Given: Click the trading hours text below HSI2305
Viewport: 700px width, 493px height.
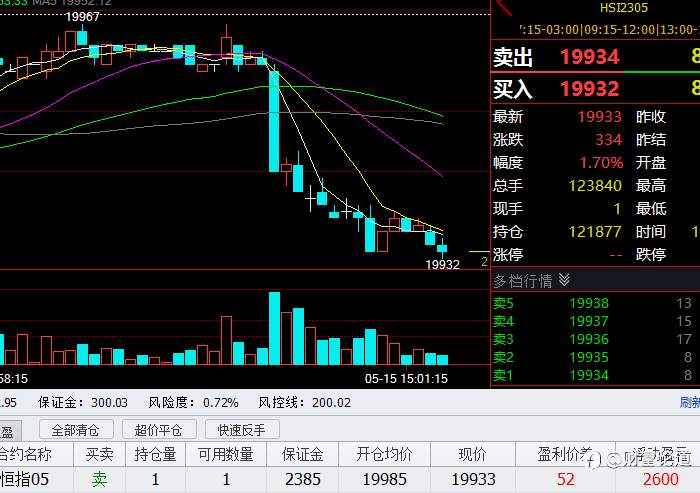Looking at the screenshot, I should pyautogui.click(x=609, y=30).
